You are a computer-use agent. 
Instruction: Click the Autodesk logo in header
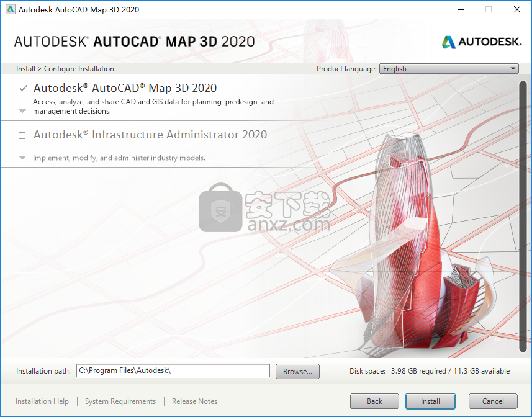point(482,42)
